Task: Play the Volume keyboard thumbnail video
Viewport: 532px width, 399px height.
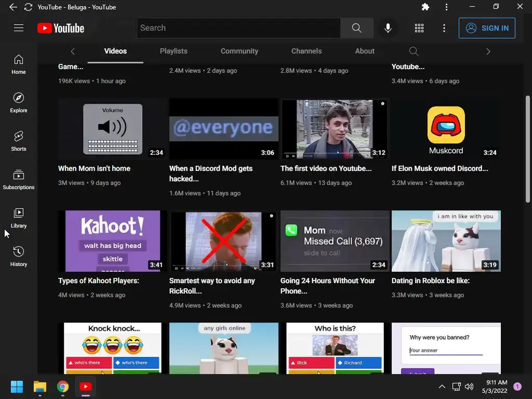Action: pyautogui.click(x=112, y=129)
